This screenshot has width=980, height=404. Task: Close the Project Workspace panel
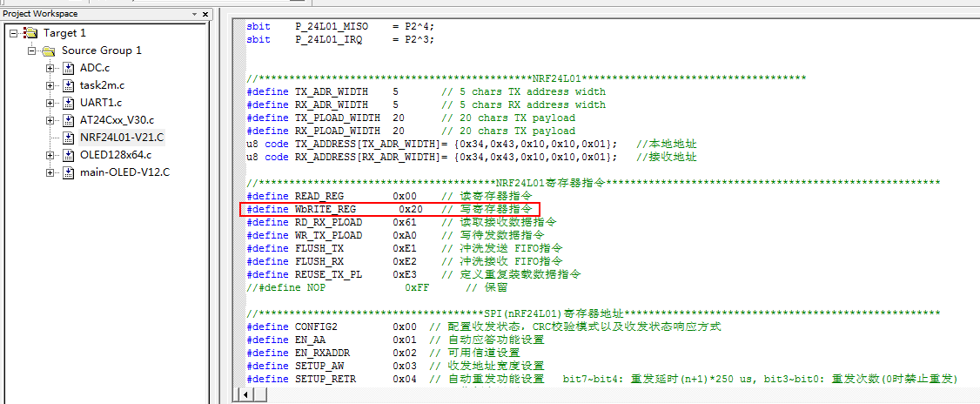205,13
